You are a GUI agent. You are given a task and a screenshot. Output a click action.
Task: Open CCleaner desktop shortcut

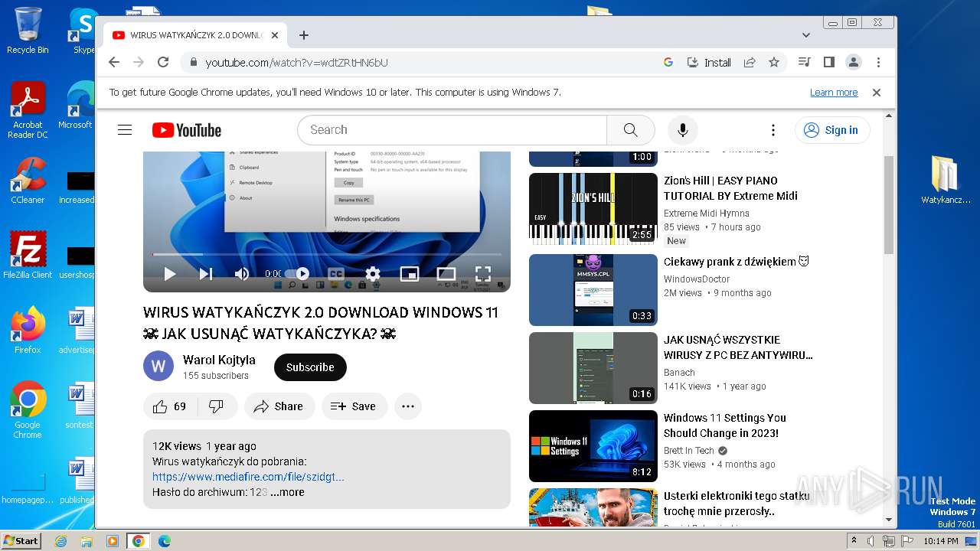point(28,181)
